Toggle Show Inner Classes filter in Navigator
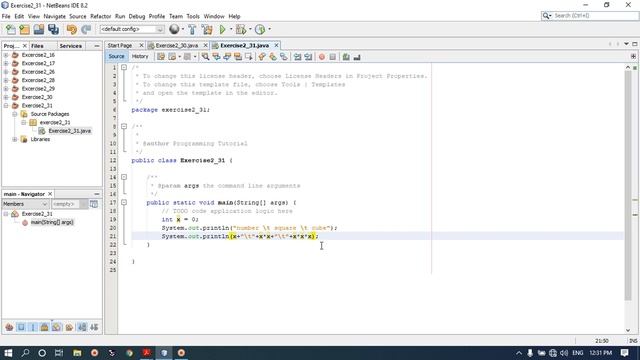This screenshot has height=360, width=640. tap(57, 327)
